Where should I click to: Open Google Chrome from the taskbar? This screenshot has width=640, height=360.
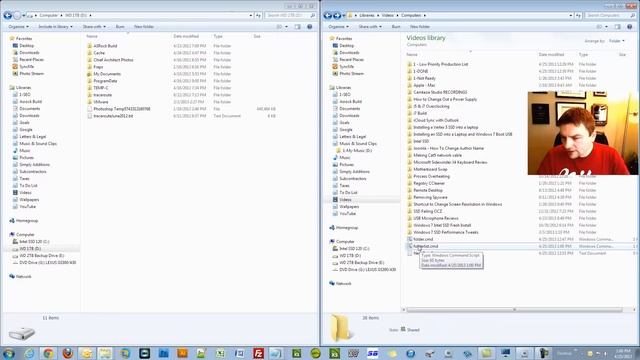coord(48,353)
